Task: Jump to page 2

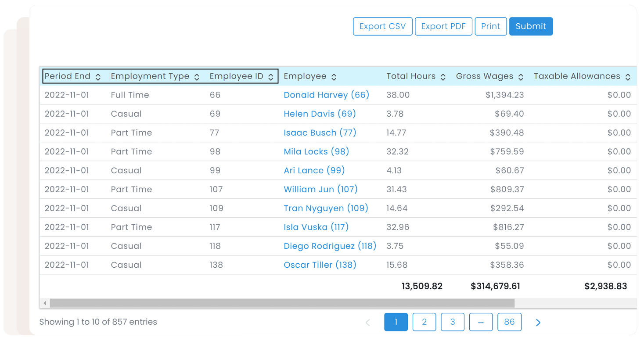Action: (424, 322)
